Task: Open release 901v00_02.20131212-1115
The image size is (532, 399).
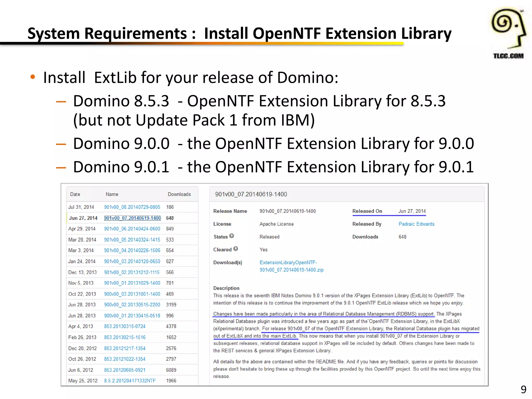Action: (132, 272)
